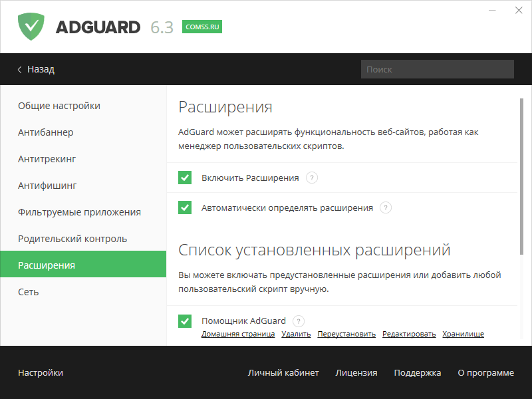The height and width of the screenshot is (399, 532).
Task: Uncheck the Включить Расширения checkbox
Action: [x=185, y=178]
